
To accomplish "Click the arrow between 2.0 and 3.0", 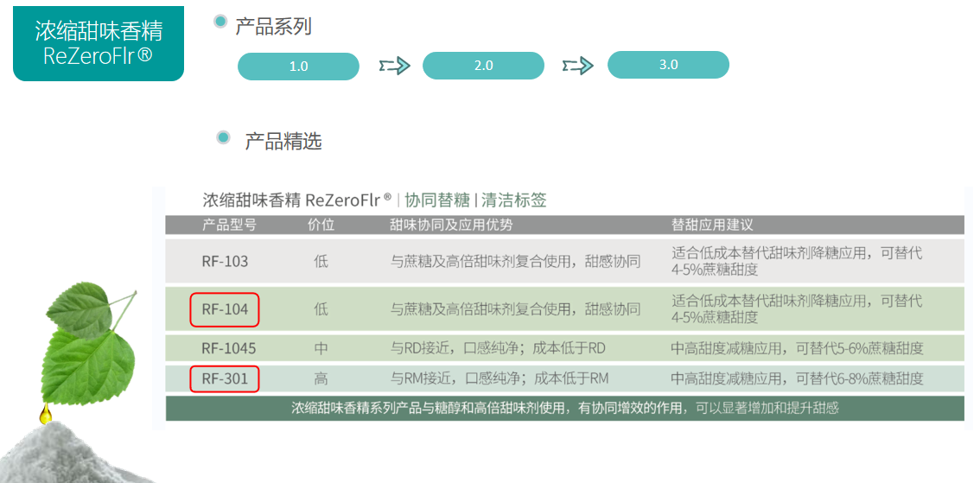I will [x=577, y=66].
